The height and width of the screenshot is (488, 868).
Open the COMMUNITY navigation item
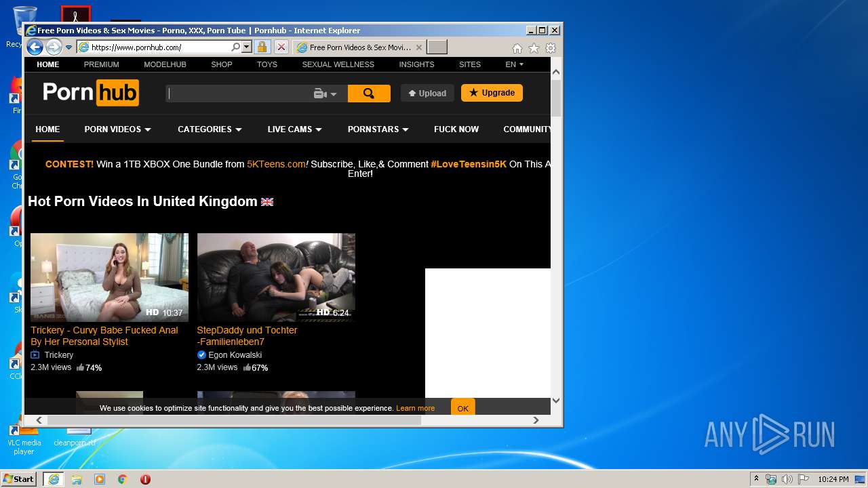tap(527, 129)
